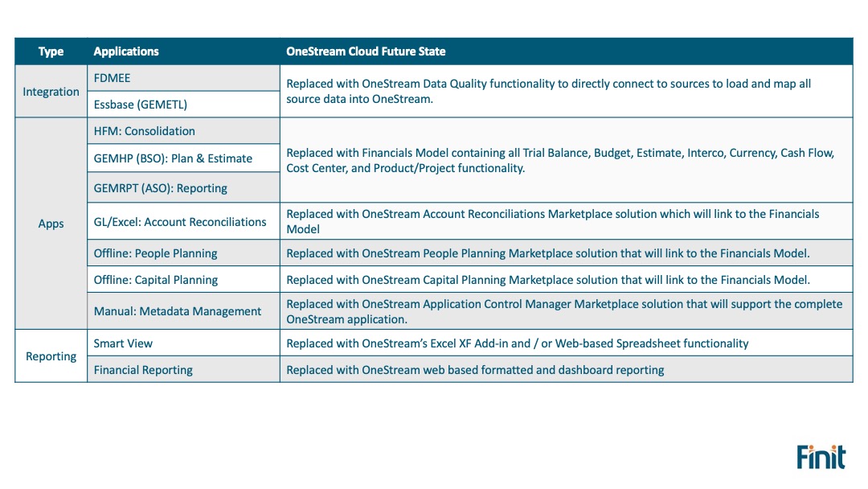Click the Application Control Manager description
This screenshot has width=868, height=489.
pyautogui.click(x=567, y=310)
